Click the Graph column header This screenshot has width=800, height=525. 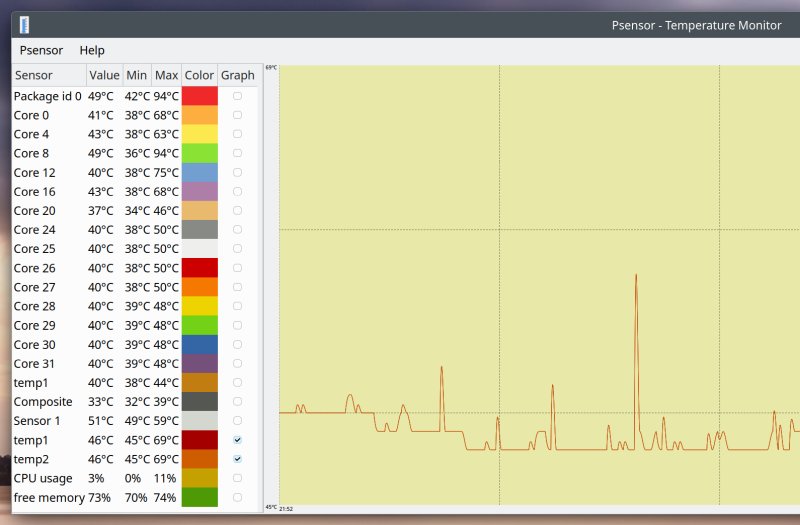238,75
